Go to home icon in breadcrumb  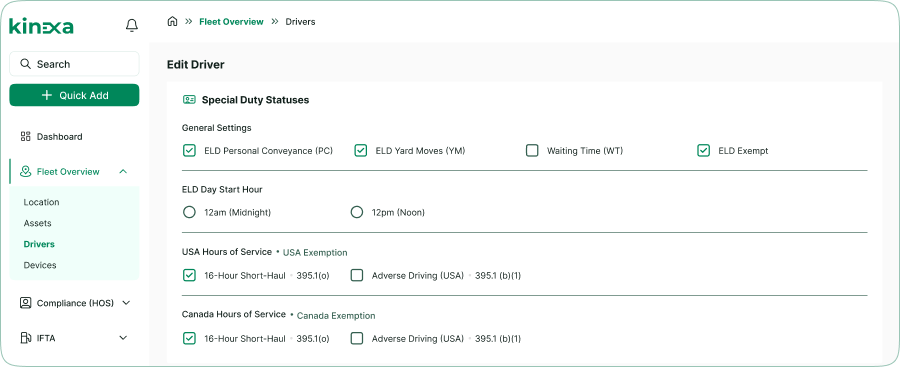[172, 22]
